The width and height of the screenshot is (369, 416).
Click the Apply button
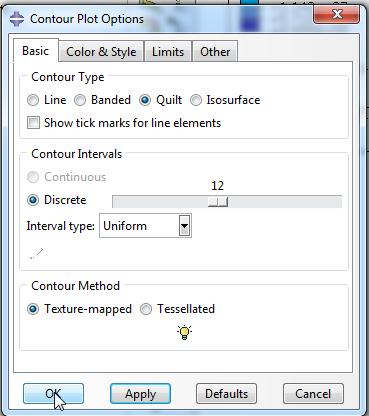[140, 394]
